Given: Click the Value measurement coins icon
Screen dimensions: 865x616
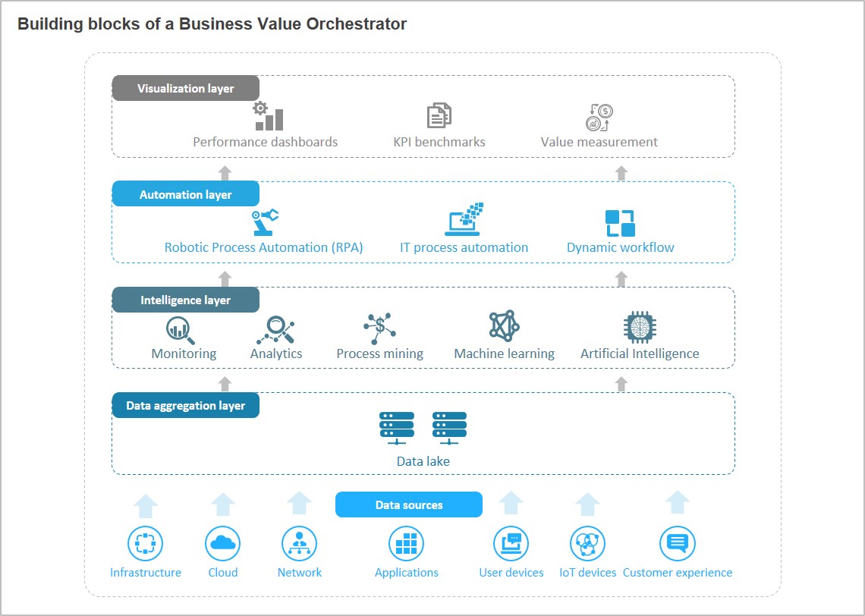Looking at the screenshot, I should (599, 118).
